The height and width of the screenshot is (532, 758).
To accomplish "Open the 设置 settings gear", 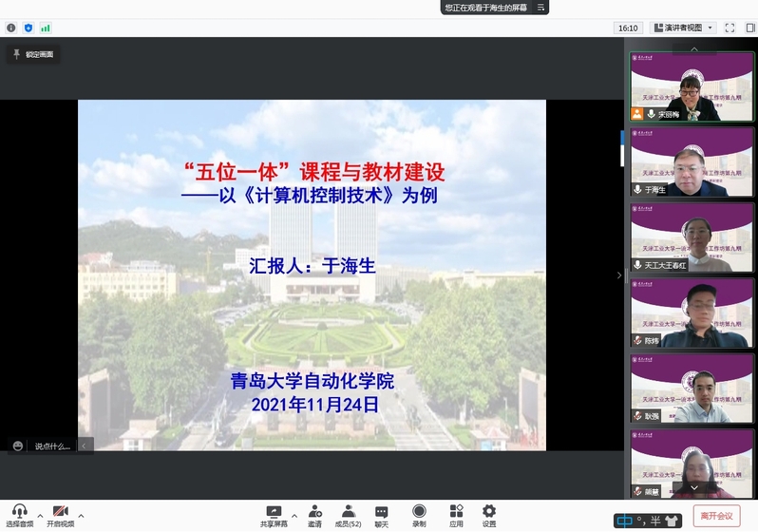I will pos(488,515).
